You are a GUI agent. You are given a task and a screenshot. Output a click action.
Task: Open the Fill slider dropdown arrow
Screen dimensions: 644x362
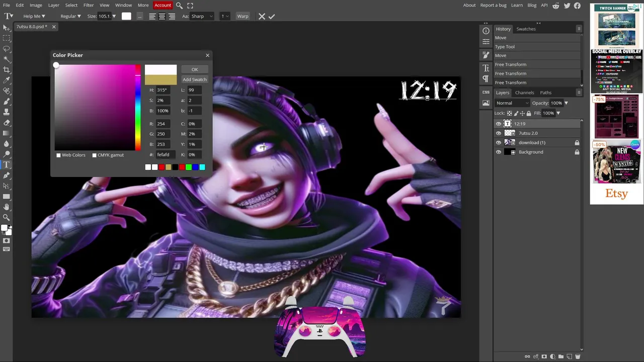[558, 113]
